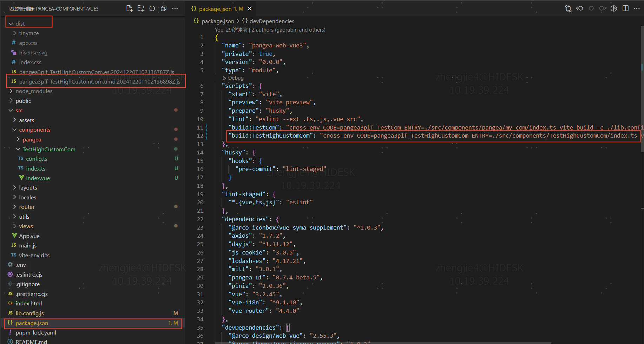644x344 pixels.
Task: Split the editor to the right
Action: click(x=625, y=8)
